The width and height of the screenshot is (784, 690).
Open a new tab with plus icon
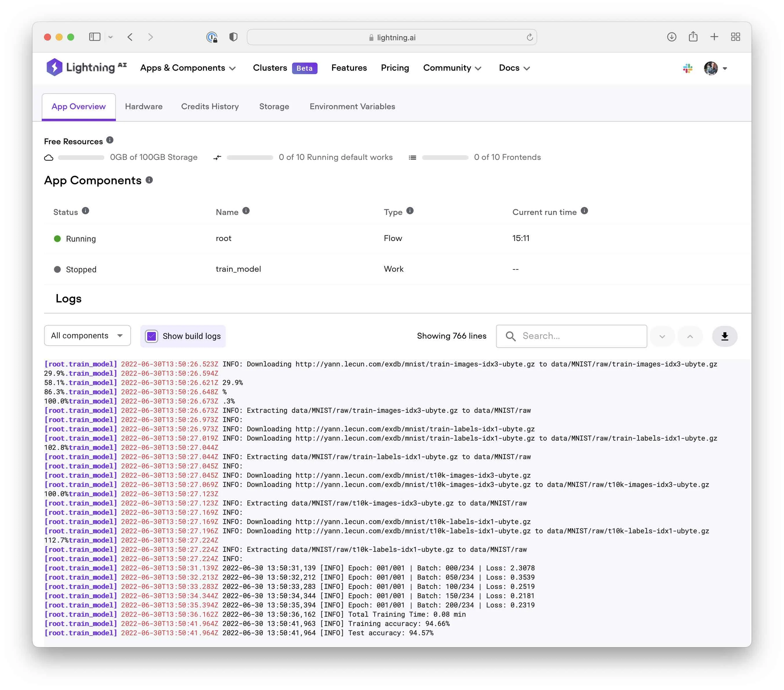714,37
